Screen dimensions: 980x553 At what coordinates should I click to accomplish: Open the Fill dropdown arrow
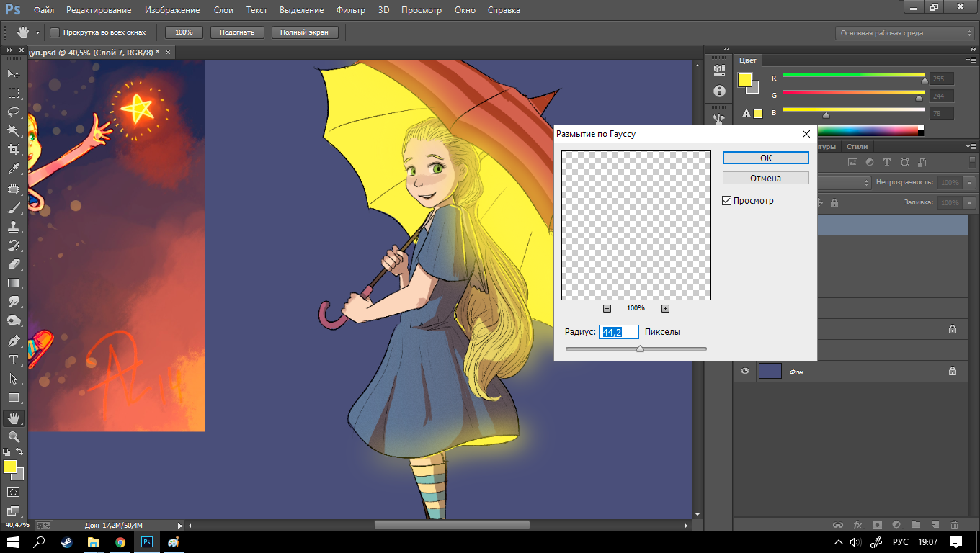pyautogui.click(x=969, y=203)
